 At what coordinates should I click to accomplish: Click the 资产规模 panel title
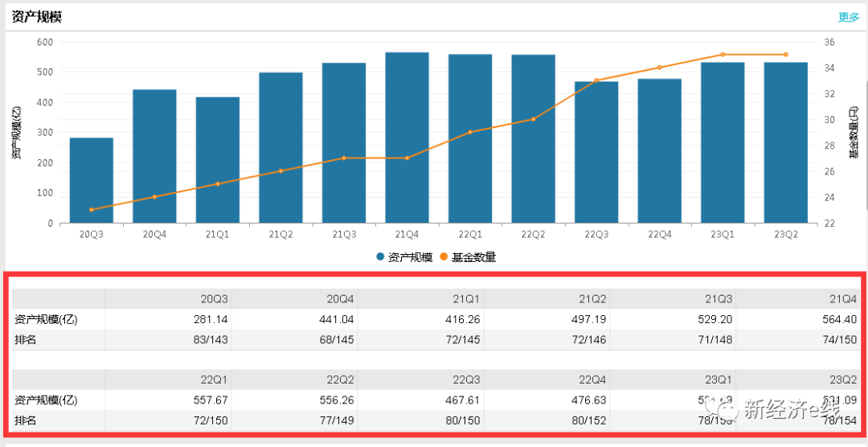coord(37,17)
